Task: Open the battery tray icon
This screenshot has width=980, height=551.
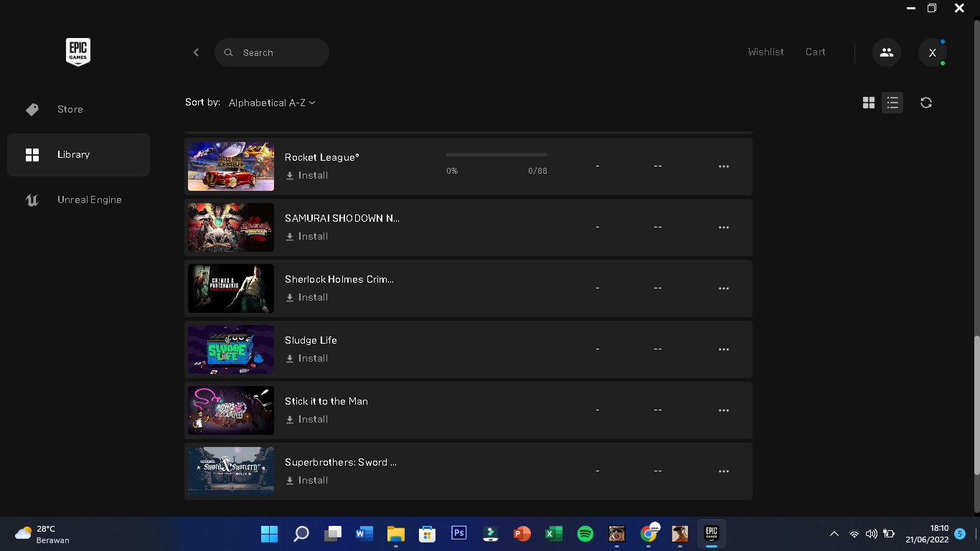Action: pos(889,534)
